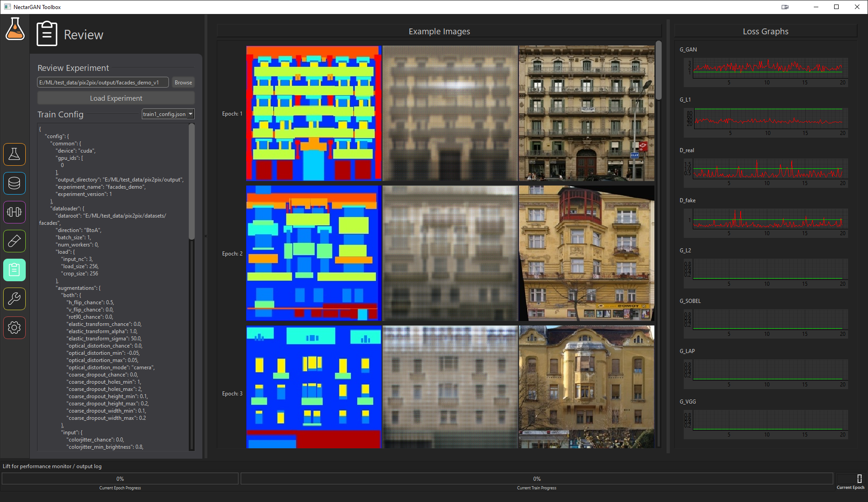Click the Epoch 2 segmentation label image
This screenshot has height=502, width=868.
coord(314,253)
